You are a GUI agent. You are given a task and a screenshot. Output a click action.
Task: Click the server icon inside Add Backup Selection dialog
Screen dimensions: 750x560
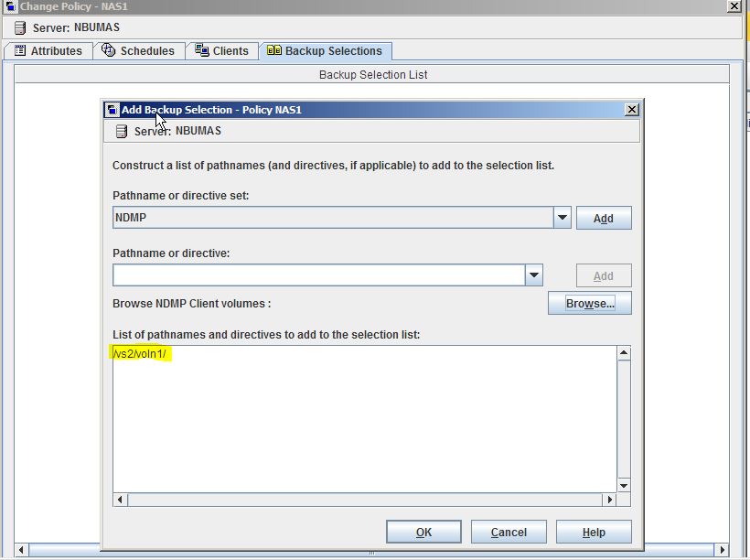121,130
